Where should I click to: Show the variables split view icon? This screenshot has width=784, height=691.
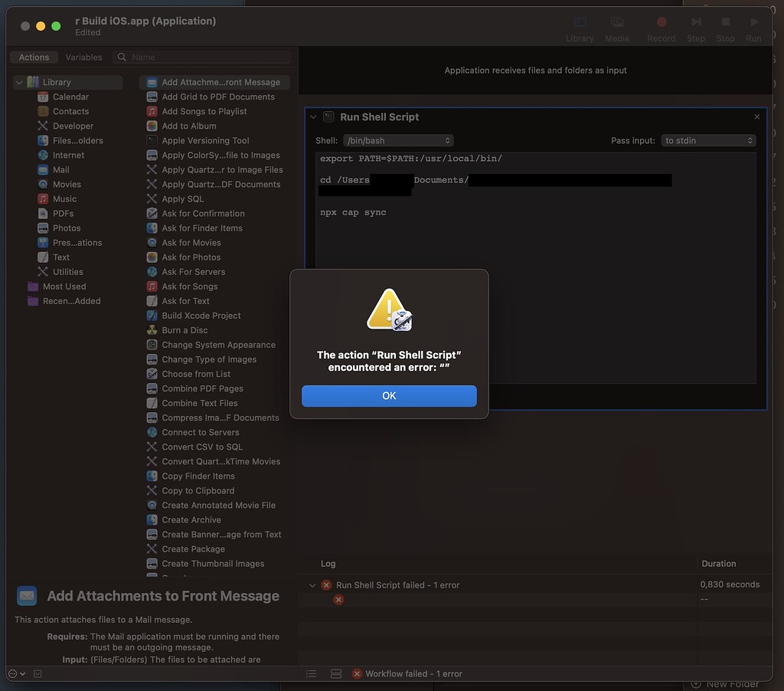[336, 674]
